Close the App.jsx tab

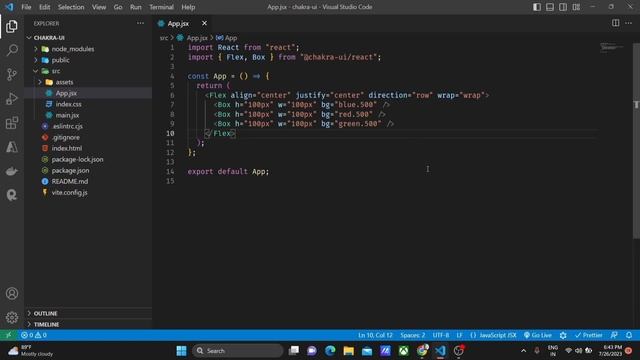204,23
